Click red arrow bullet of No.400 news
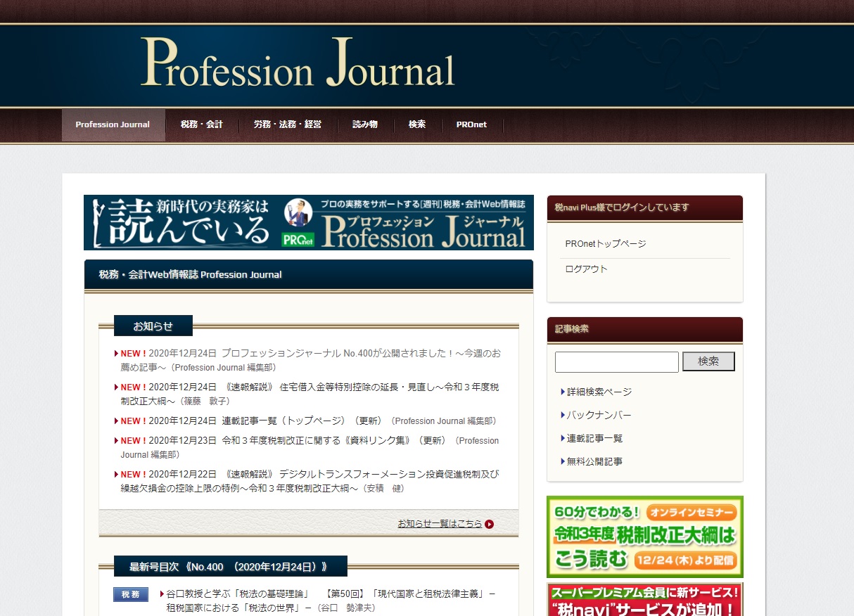This screenshot has height=616, width=854. click(116, 354)
